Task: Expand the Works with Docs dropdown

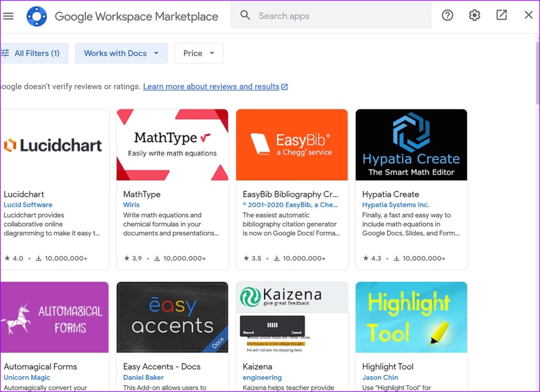Action: 121,53
